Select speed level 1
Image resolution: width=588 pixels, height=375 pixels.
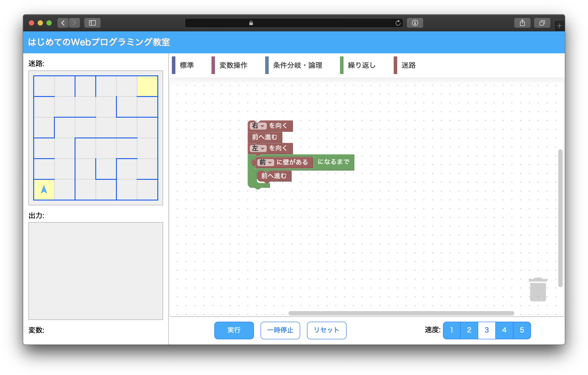click(x=452, y=330)
